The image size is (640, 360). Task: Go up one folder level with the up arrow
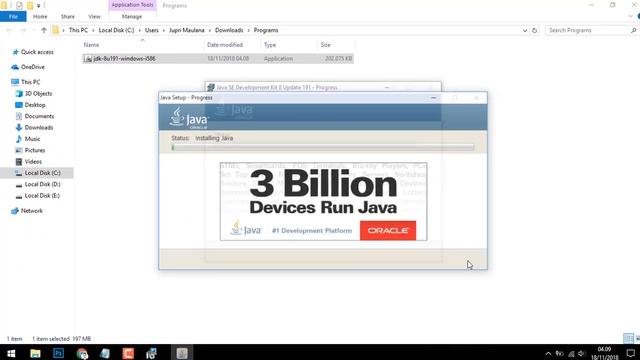point(44,30)
